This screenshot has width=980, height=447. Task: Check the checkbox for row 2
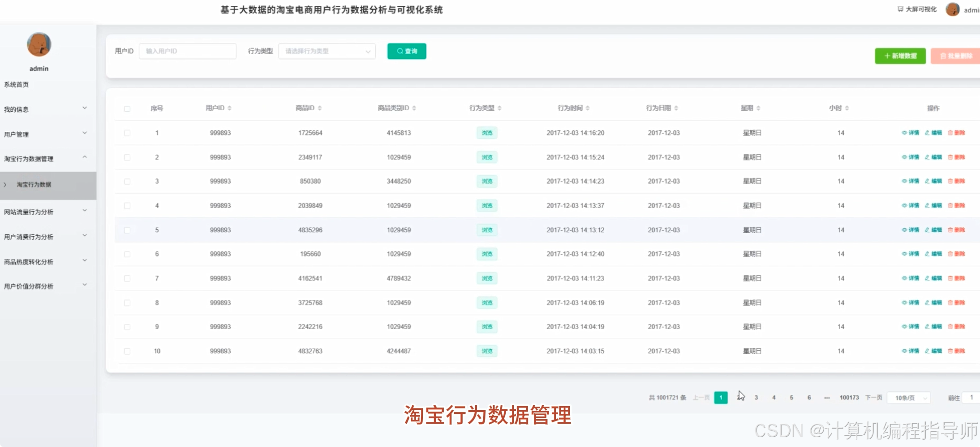127,157
